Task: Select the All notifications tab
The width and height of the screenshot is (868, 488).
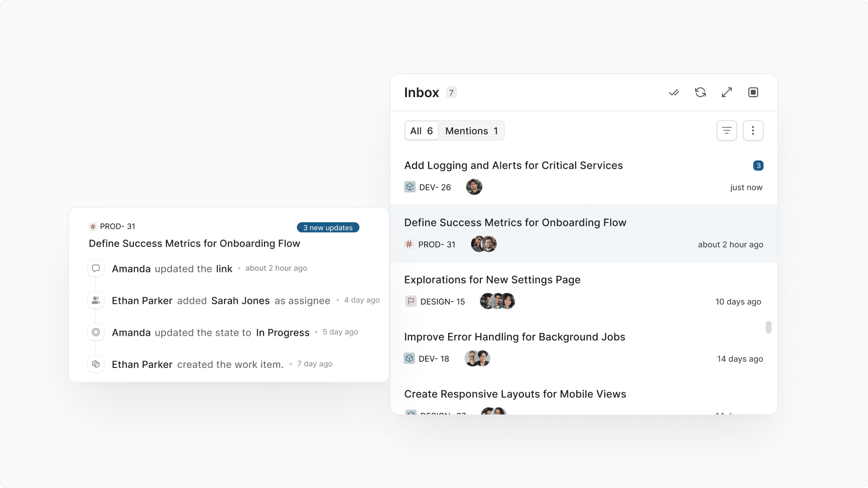Action: 421,130
